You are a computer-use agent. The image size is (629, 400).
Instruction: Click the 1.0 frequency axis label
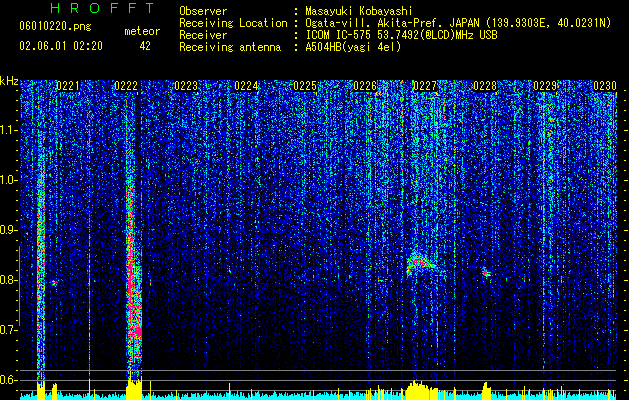[x=9, y=180]
